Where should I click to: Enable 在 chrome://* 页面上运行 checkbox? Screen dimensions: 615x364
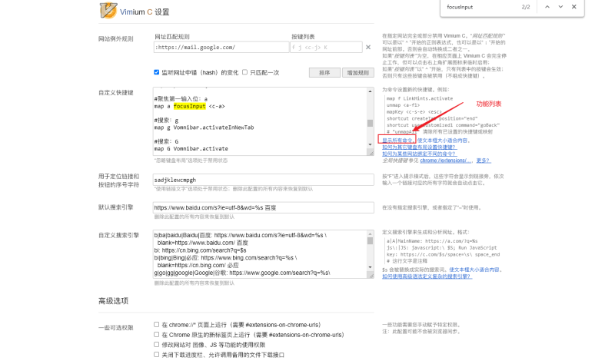pos(157,324)
